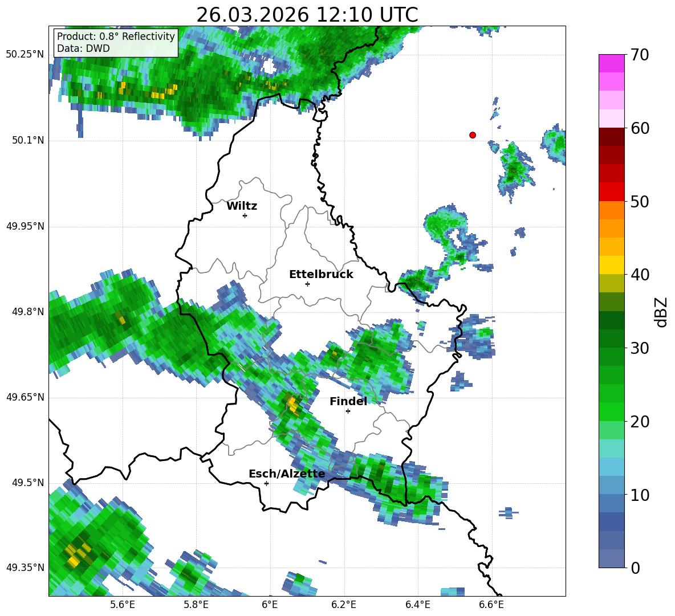Click the 60 tick on colorbar
Screen dimensions: 675x616
click(640, 128)
